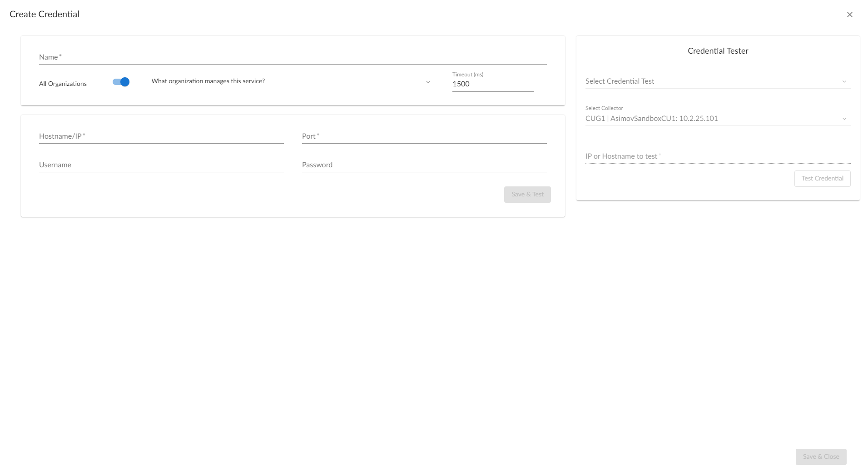Close the Create Credential dialog
Screen dimensions: 868x476
point(849,15)
